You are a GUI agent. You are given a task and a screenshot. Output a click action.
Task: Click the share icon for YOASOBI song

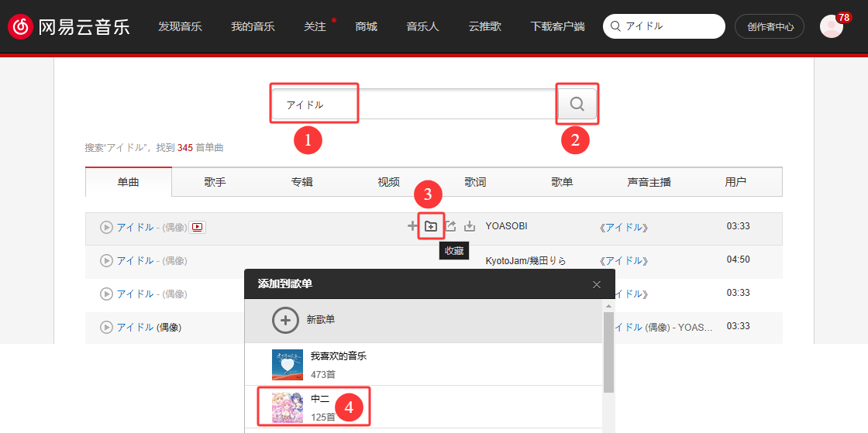(x=450, y=225)
